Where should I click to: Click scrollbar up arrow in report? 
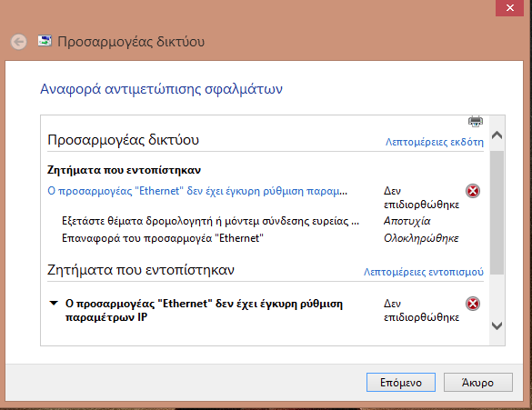[497, 135]
